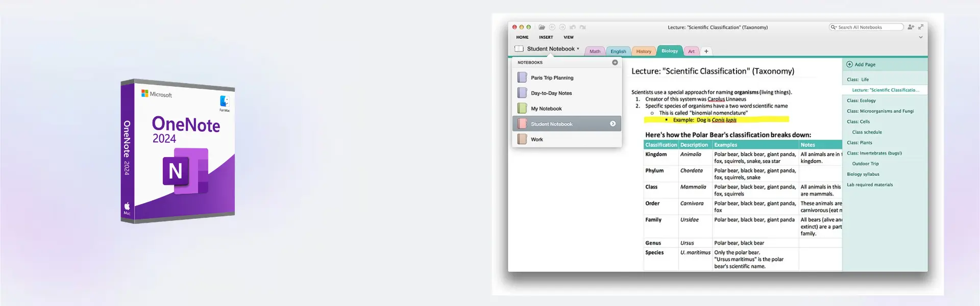
Task: Select the Biology section tab
Action: [670, 50]
